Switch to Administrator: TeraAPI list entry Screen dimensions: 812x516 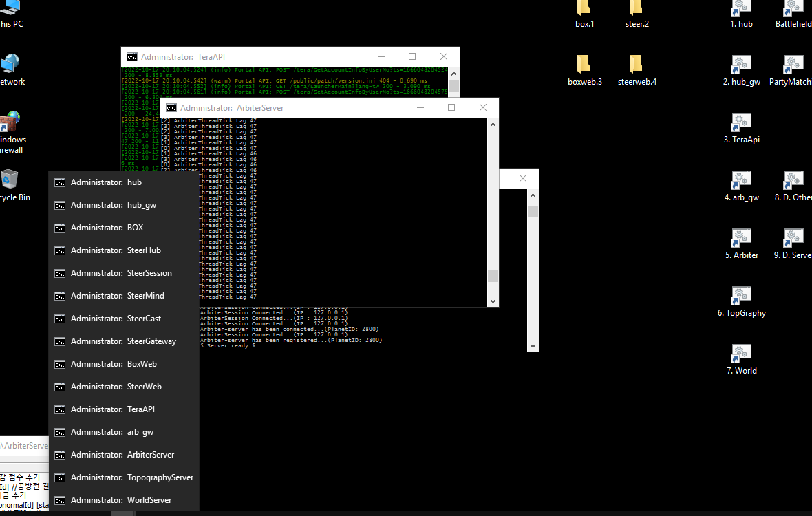pos(124,409)
